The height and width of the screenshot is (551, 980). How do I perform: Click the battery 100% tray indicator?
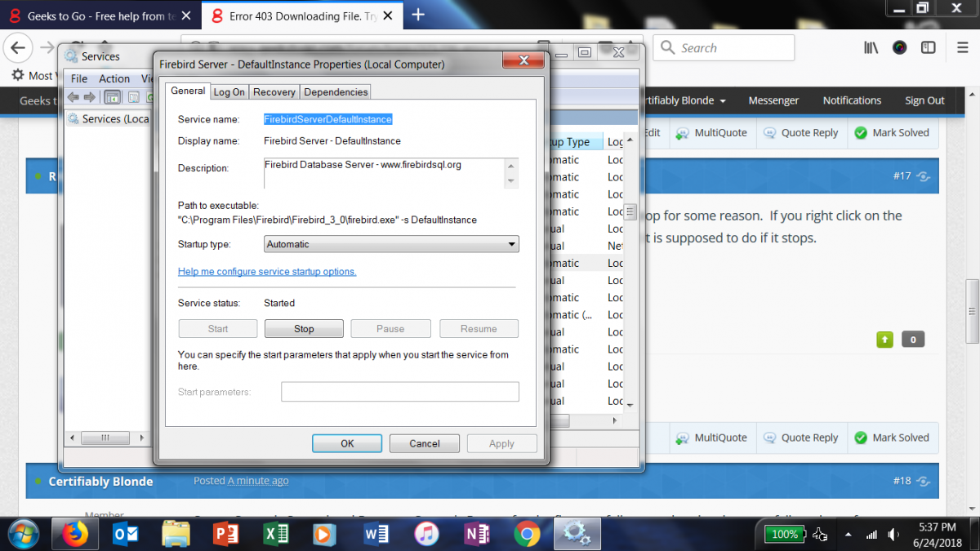(785, 534)
